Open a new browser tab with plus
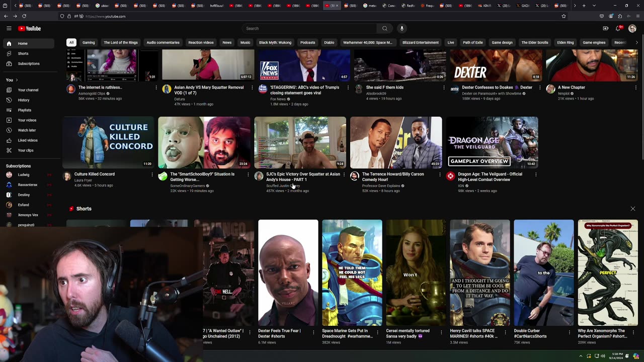 point(584,6)
